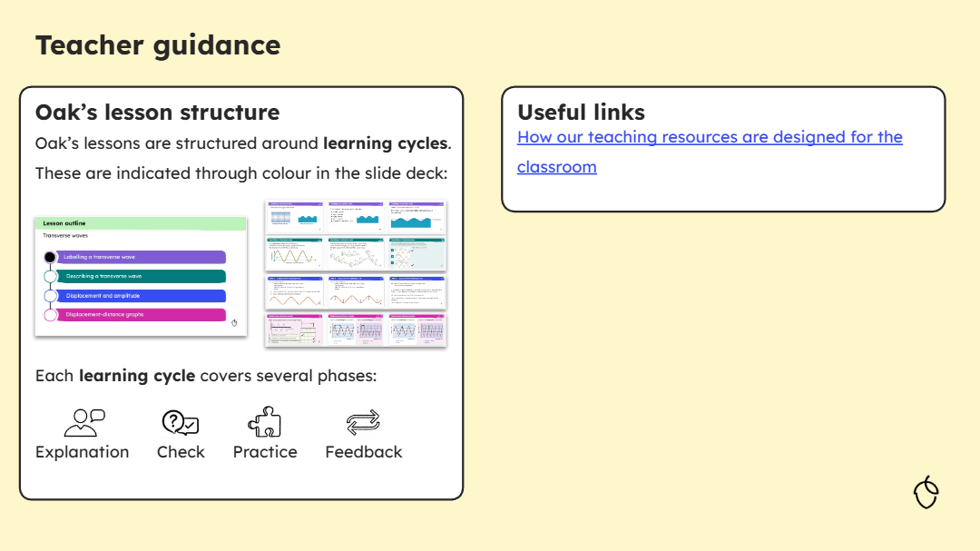
Task: Select the blue circle beside Displacement and amplitude
Action: point(50,296)
